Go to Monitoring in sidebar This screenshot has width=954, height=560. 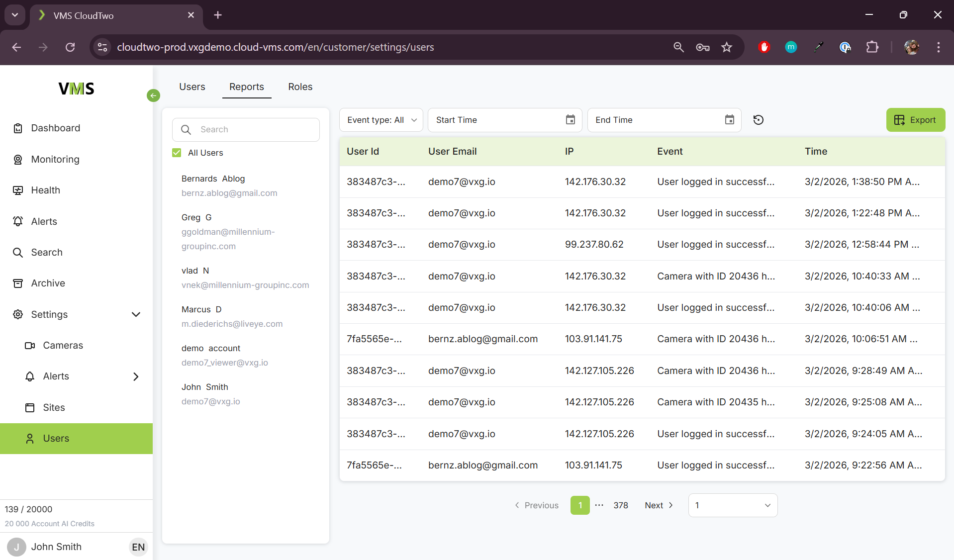point(55,159)
